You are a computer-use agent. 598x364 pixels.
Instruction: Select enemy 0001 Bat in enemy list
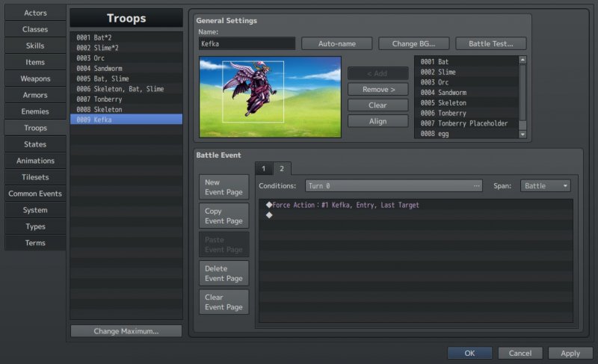466,61
